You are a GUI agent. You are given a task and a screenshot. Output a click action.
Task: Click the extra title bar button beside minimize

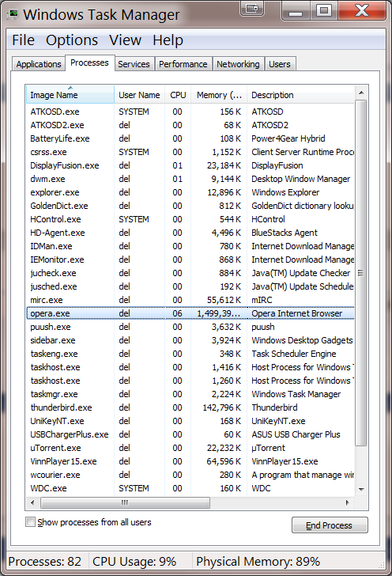pos(252,9)
